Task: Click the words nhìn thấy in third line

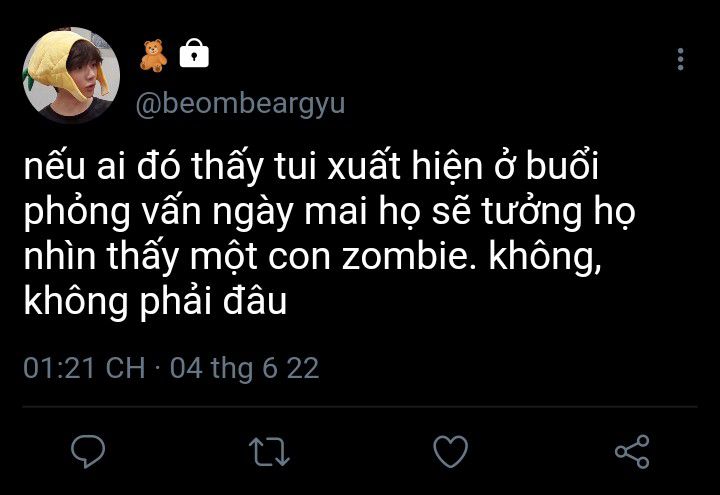Action: [x=101, y=255]
